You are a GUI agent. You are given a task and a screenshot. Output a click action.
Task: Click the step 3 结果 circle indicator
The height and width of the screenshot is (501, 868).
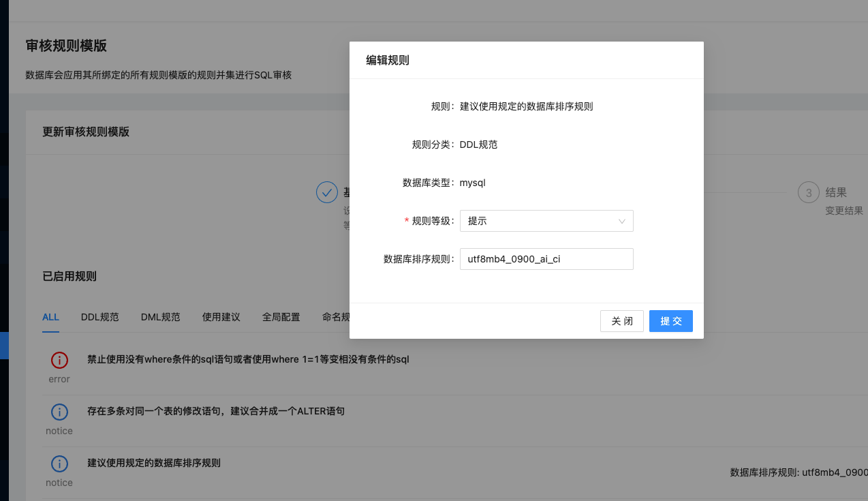click(x=808, y=192)
